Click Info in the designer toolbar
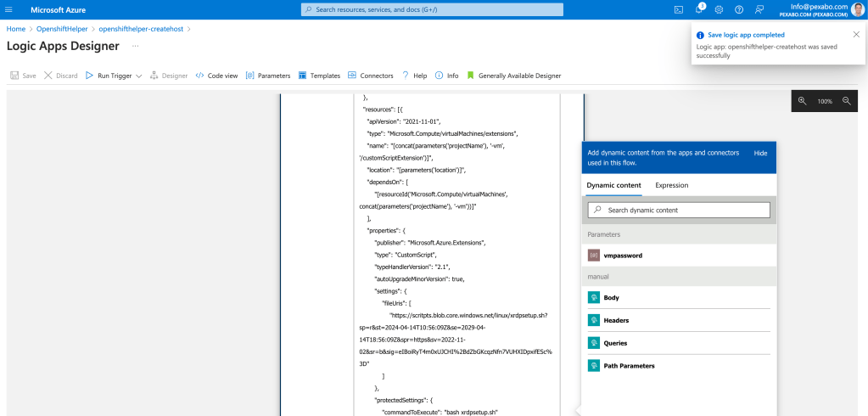The height and width of the screenshot is (416, 868). (447, 76)
